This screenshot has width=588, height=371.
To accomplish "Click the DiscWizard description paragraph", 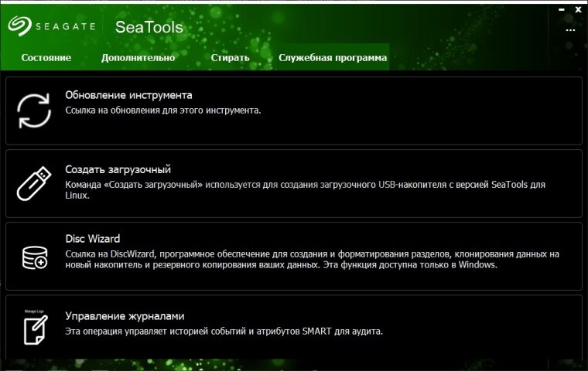I will [x=311, y=260].
